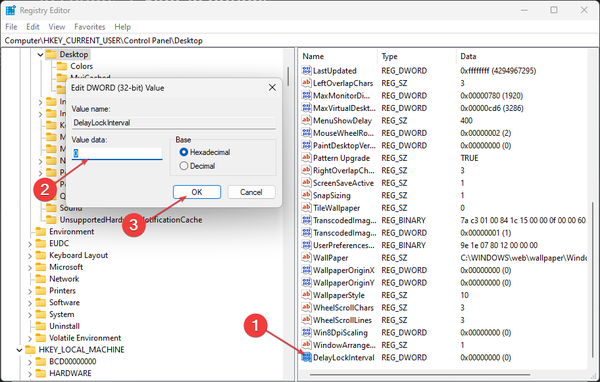This screenshot has height=382, width=600.
Task: Click the Registry Editor app icon
Action: tap(11, 10)
